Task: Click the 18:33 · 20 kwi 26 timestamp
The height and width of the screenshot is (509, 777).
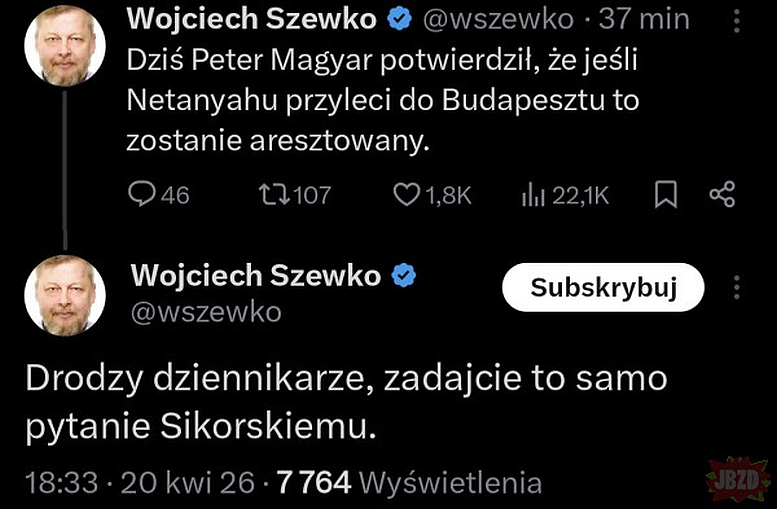Action: pos(139,483)
